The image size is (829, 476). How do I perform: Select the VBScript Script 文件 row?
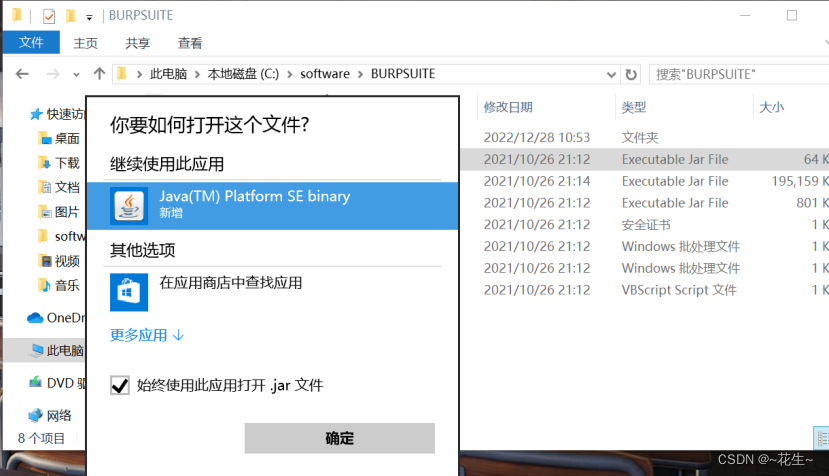(x=645, y=290)
